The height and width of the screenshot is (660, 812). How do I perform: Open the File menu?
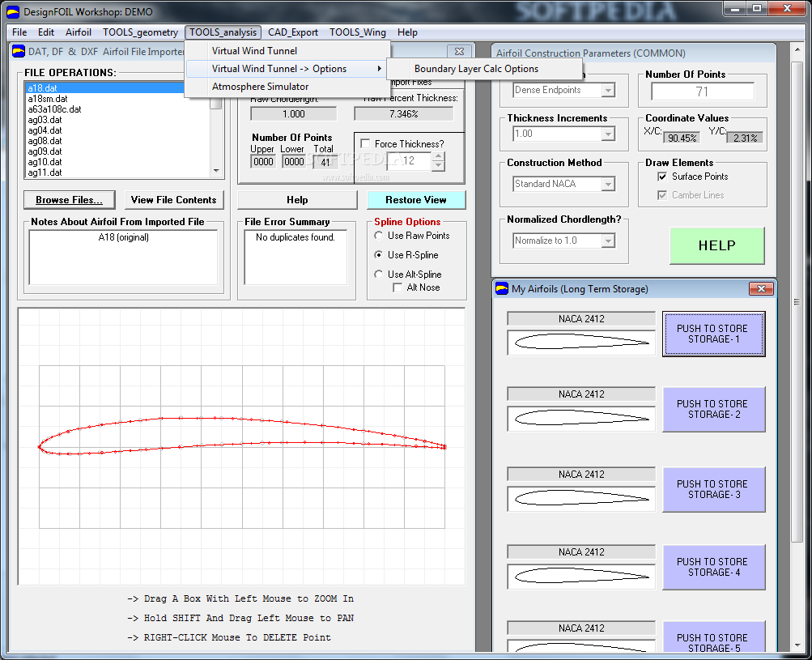(19, 32)
